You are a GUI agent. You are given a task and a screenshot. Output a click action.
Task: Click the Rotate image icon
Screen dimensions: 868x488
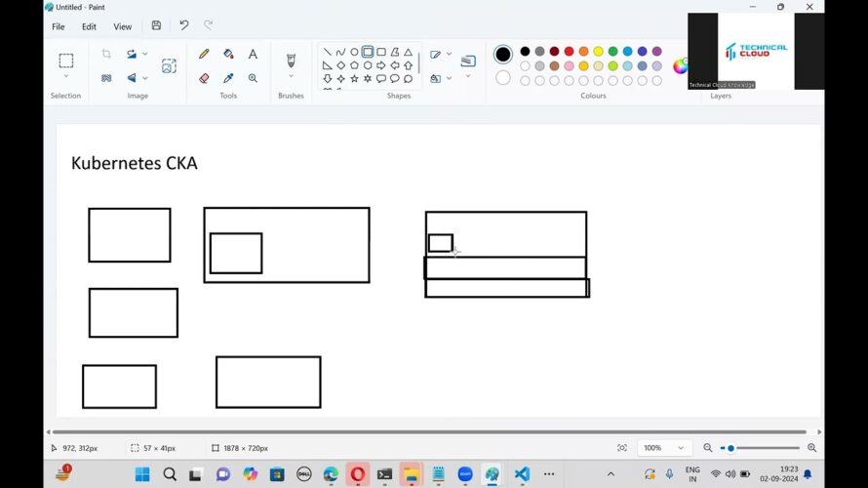coord(132,54)
